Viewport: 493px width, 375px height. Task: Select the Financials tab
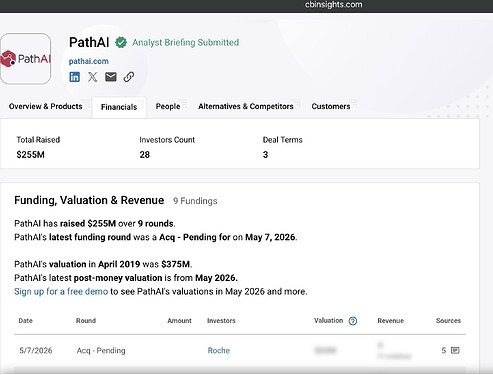[119, 107]
